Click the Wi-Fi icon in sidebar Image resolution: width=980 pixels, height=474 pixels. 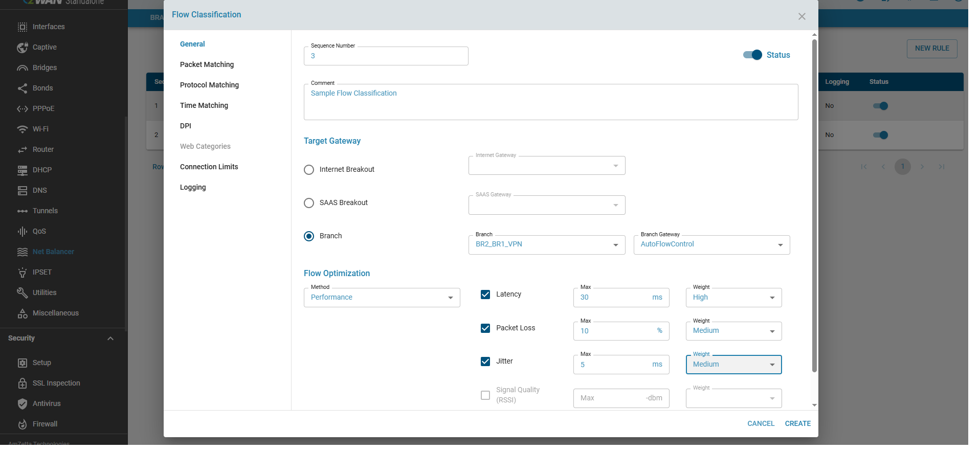tap(23, 129)
